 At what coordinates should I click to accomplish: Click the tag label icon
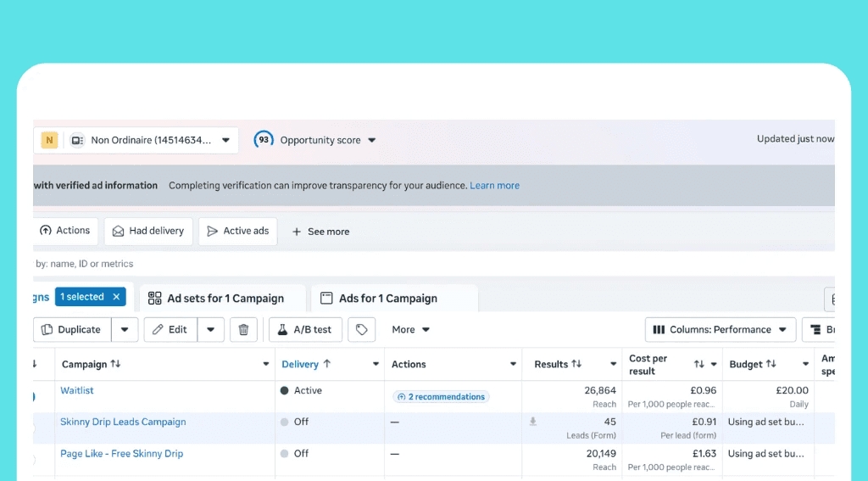pyautogui.click(x=361, y=330)
